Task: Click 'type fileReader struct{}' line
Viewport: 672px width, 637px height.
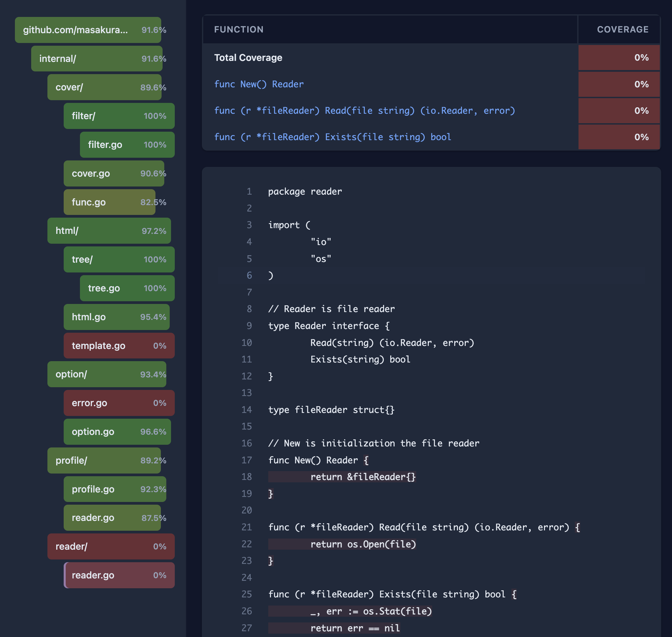Action: pyautogui.click(x=331, y=409)
